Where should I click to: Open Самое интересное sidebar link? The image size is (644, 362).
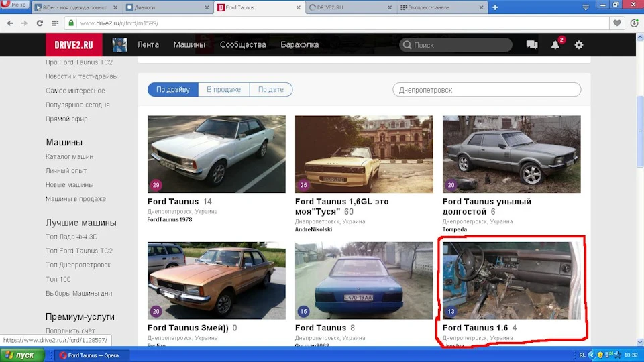click(x=75, y=90)
